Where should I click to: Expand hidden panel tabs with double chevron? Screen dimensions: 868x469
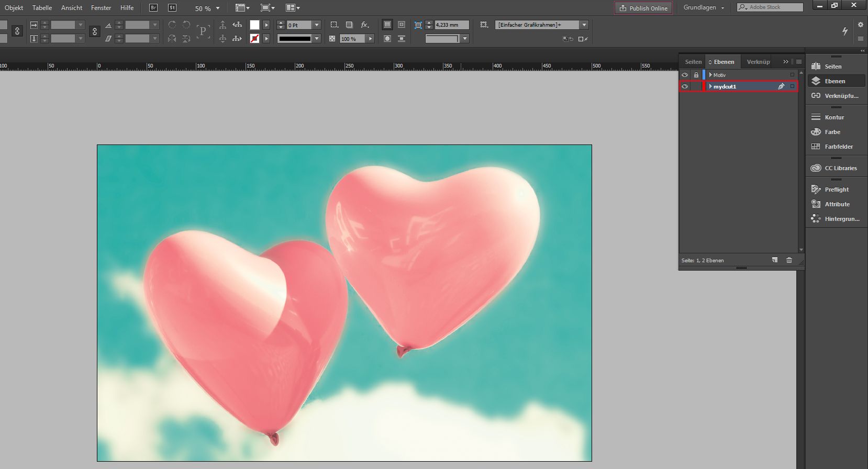point(786,62)
